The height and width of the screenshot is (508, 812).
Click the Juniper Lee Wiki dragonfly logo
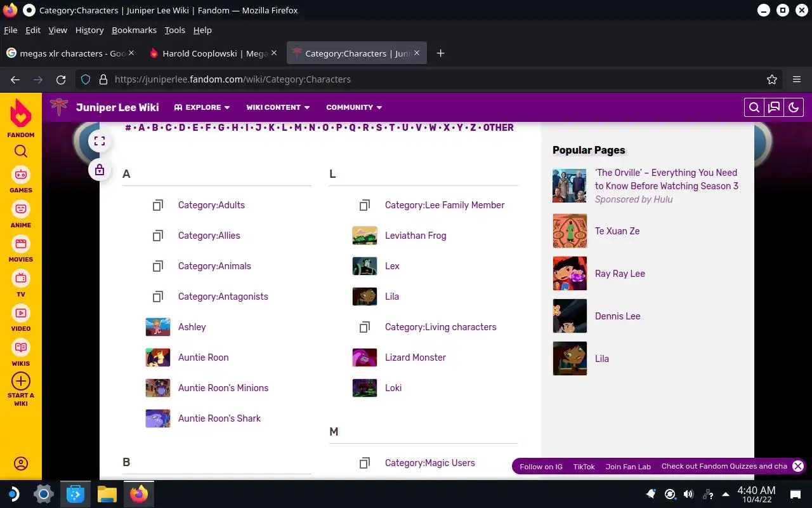[x=59, y=107]
